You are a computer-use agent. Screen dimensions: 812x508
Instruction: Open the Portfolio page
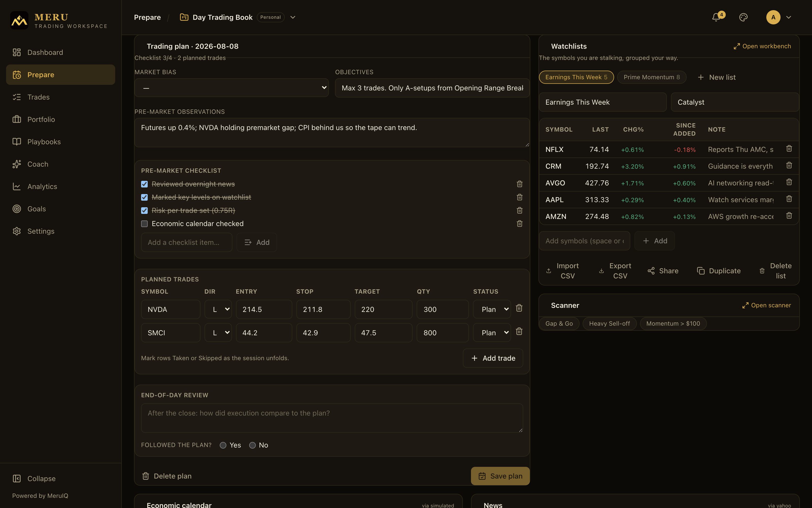[60, 119]
